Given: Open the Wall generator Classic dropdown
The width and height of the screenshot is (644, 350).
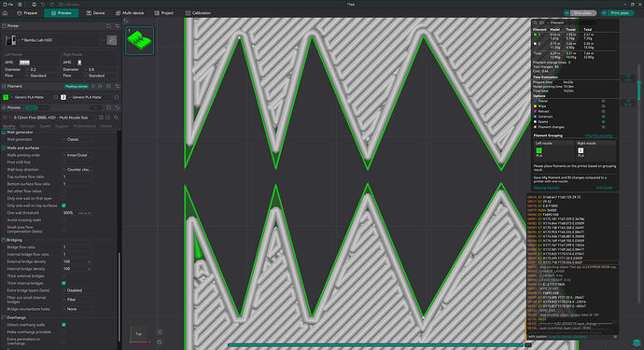Looking at the screenshot, I should [77, 139].
